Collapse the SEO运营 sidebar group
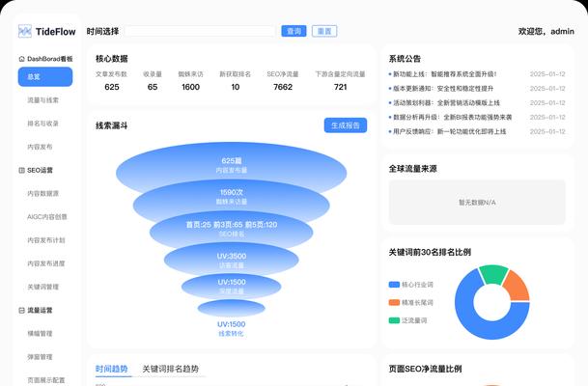588x386 pixels. point(36,170)
